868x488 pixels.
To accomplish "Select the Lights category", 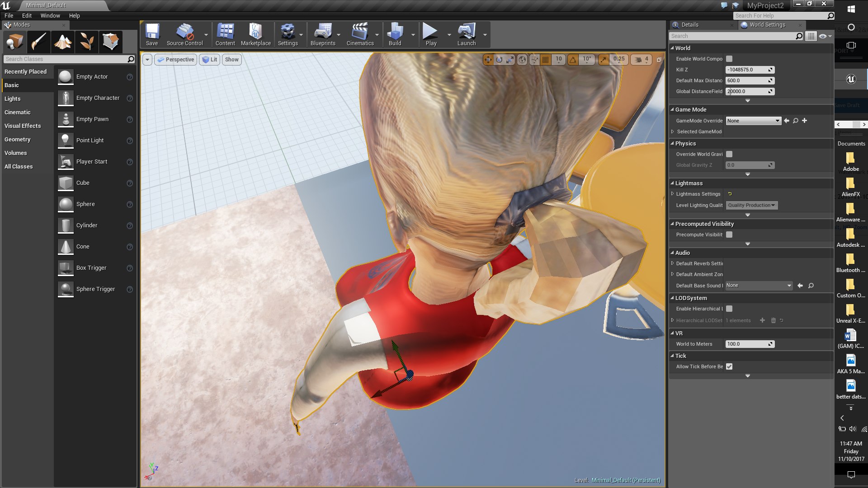I will [12, 99].
